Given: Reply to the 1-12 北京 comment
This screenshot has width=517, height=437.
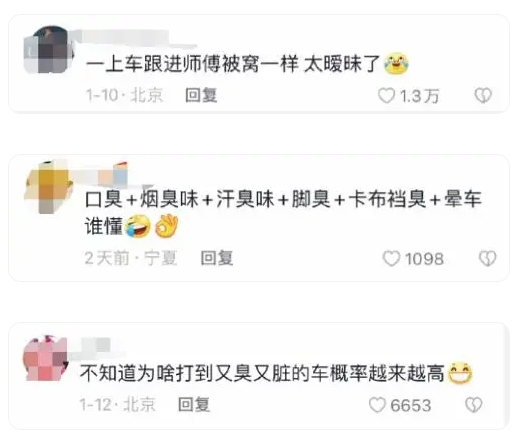Looking at the screenshot, I should click(194, 404).
